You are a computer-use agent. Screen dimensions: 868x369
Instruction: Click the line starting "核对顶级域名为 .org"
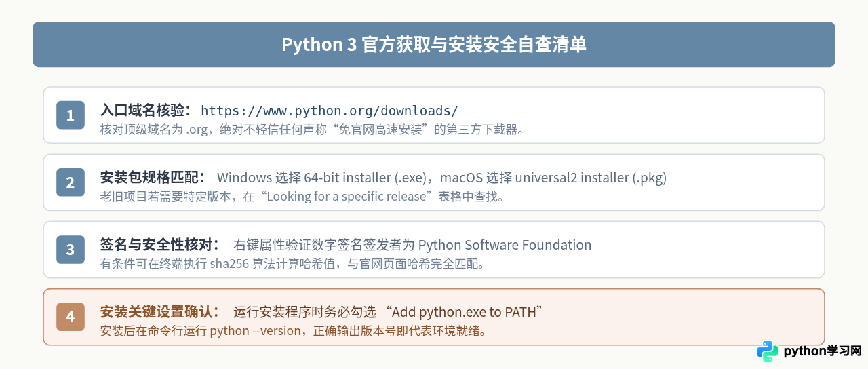click(312, 129)
